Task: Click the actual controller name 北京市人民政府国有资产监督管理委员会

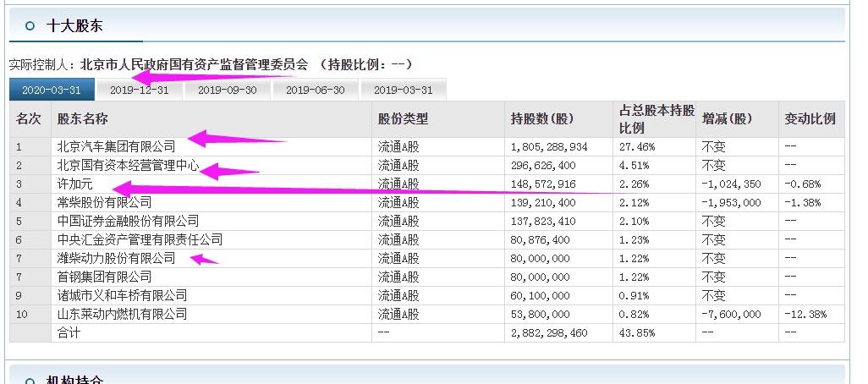Action: (x=193, y=65)
